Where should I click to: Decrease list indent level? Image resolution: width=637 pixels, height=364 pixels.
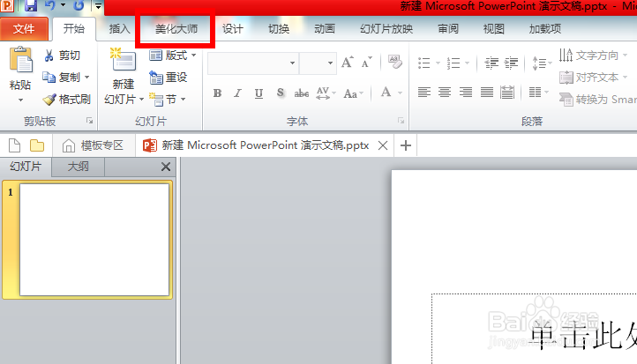point(491,63)
